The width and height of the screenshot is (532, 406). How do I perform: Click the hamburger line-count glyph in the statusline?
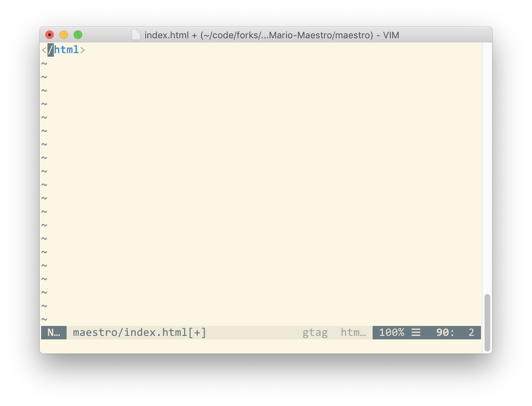(x=415, y=332)
